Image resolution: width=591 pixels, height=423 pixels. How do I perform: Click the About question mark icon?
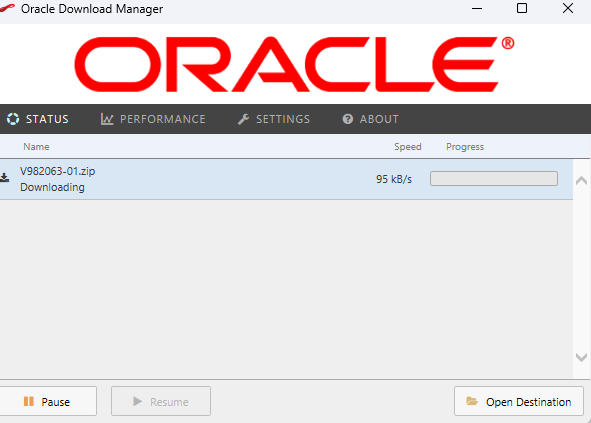[x=348, y=119]
